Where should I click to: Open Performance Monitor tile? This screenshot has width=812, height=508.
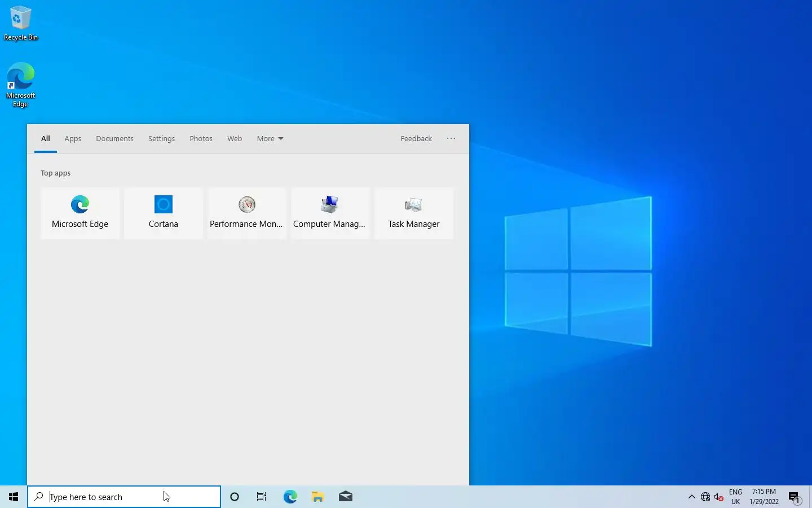click(247, 213)
